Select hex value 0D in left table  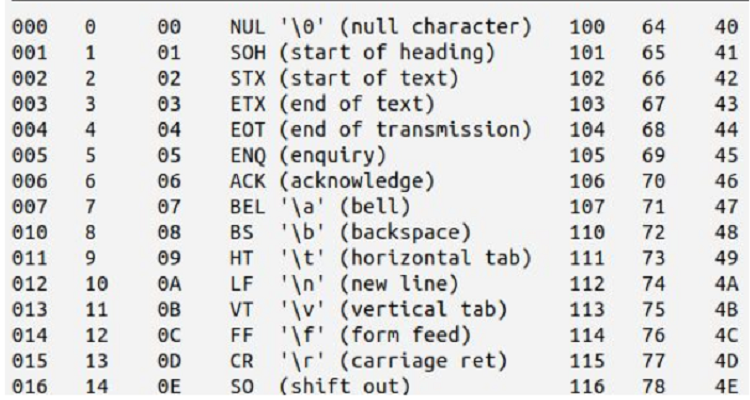pos(169,362)
